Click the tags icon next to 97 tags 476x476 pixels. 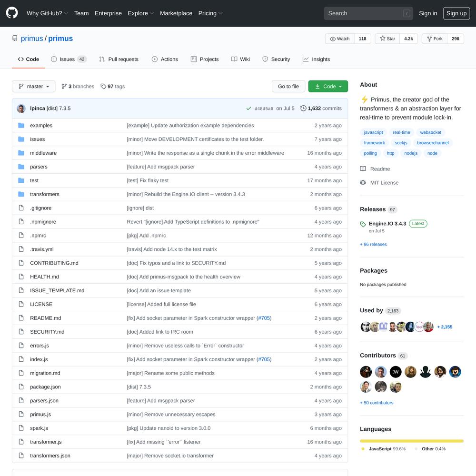103,87
